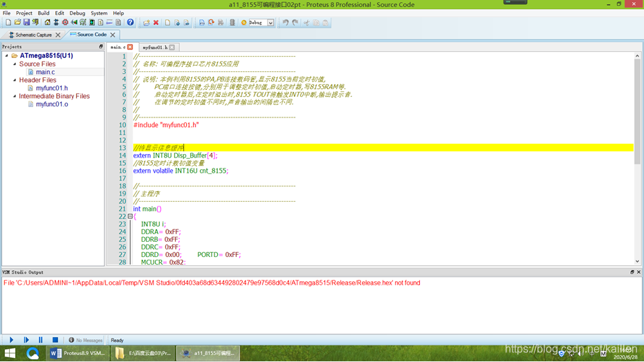Open the System menu
Screen dimensions: 644x362
point(99,13)
